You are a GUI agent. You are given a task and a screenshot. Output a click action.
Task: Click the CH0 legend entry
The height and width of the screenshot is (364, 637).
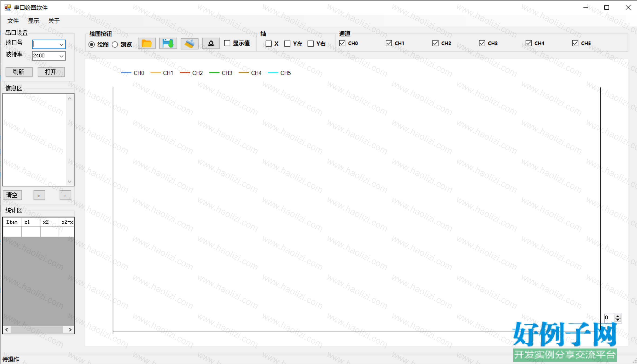tap(133, 73)
